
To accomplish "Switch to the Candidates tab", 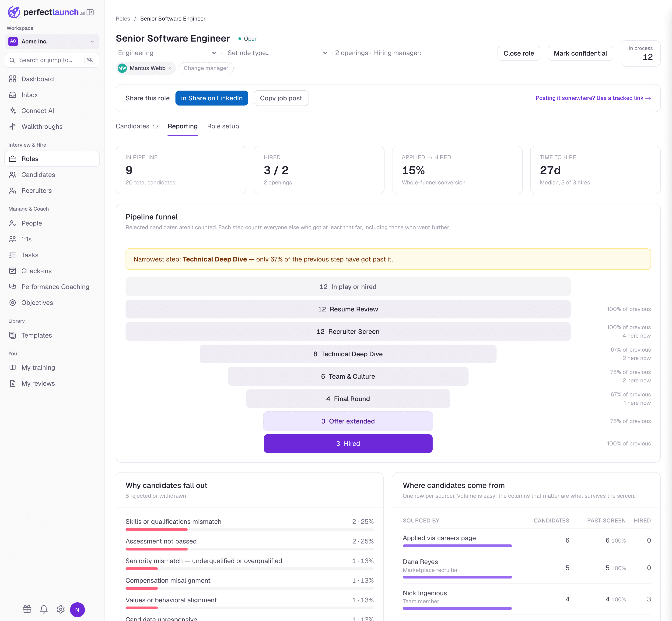I will pyautogui.click(x=137, y=126).
